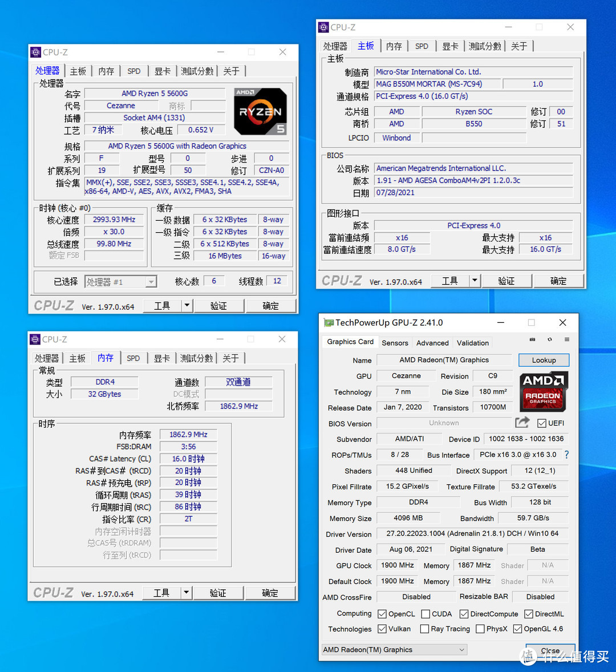
Task: Click the Close button in GPU-Z
Action: (x=550, y=650)
